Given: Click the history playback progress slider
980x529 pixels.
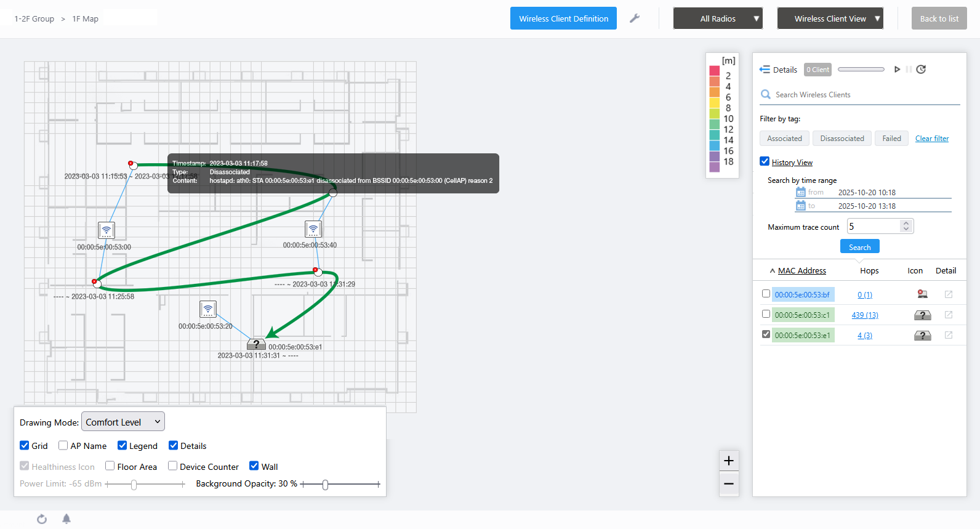Looking at the screenshot, I should pyautogui.click(x=861, y=70).
